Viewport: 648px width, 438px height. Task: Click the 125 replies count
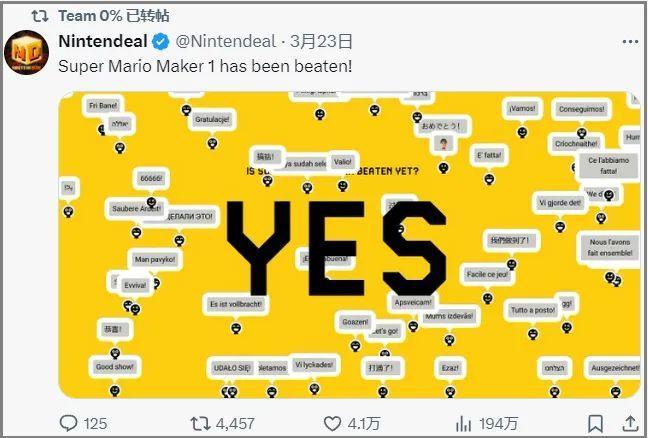tap(95, 424)
